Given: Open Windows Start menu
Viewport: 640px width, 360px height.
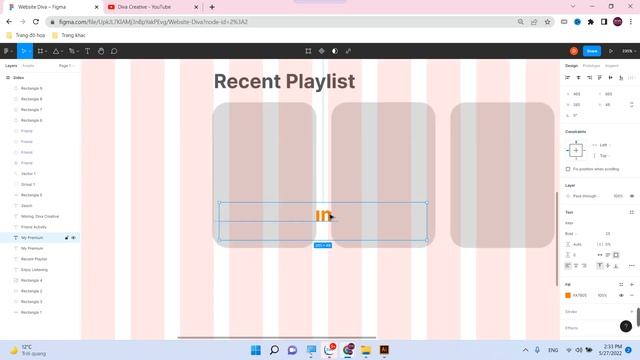Looking at the screenshot, I should (256, 350).
